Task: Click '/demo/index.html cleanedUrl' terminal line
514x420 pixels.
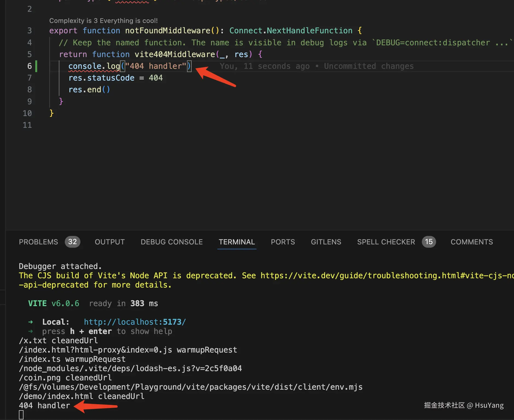Action: [x=81, y=396]
